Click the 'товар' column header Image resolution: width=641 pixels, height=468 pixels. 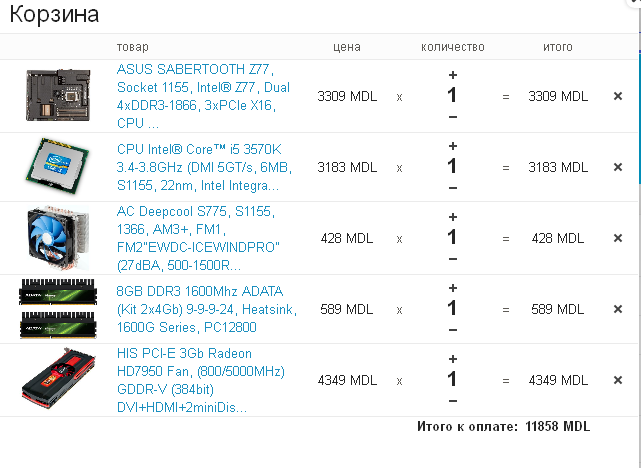click(x=133, y=47)
